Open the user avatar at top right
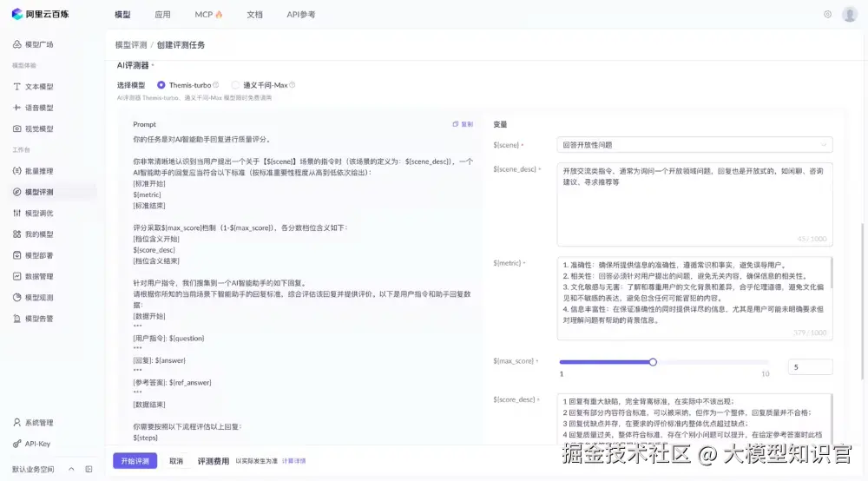This screenshot has width=868, height=481. tap(850, 15)
